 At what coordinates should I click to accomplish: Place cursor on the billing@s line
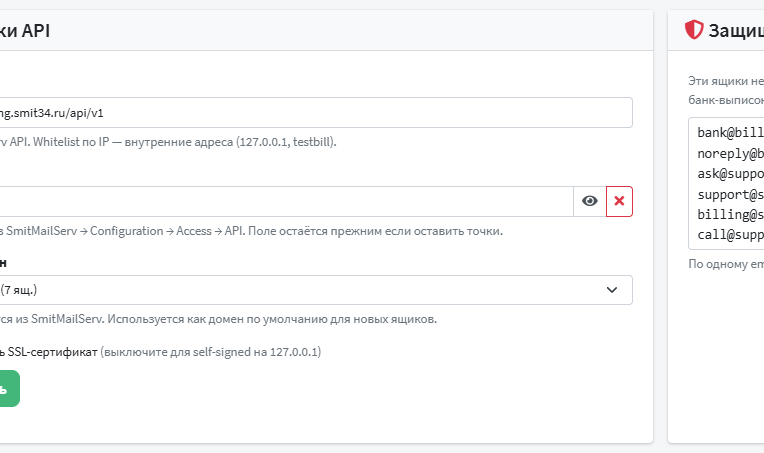[730, 214]
